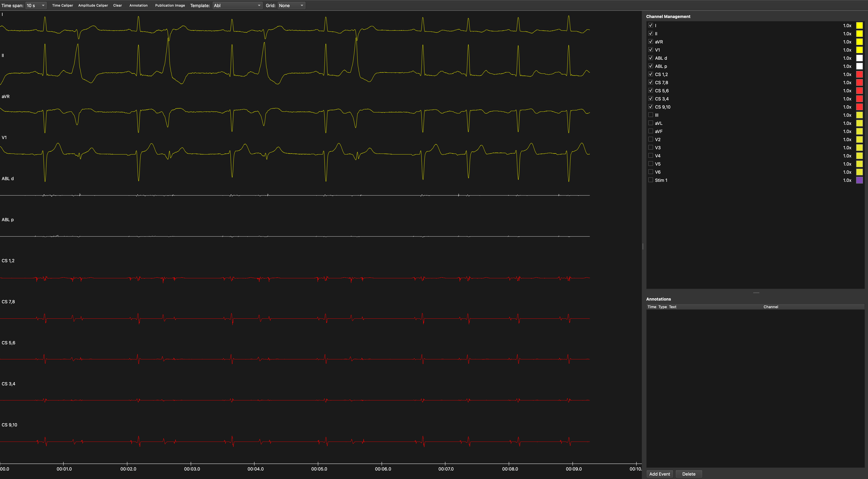Image resolution: width=868 pixels, height=479 pixels.
Task: Enable the V2 channel checkbox
Action: click(651, 139)
